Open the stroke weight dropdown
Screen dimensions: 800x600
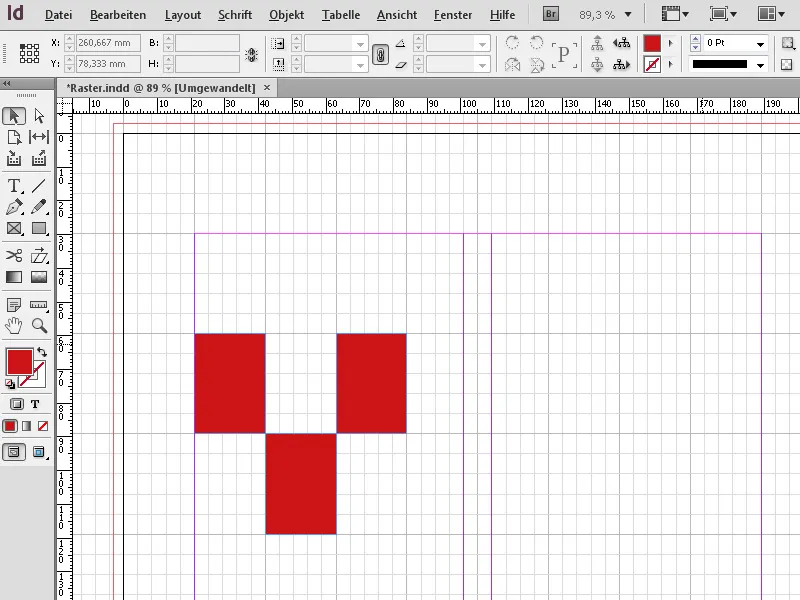click(762, 42)
